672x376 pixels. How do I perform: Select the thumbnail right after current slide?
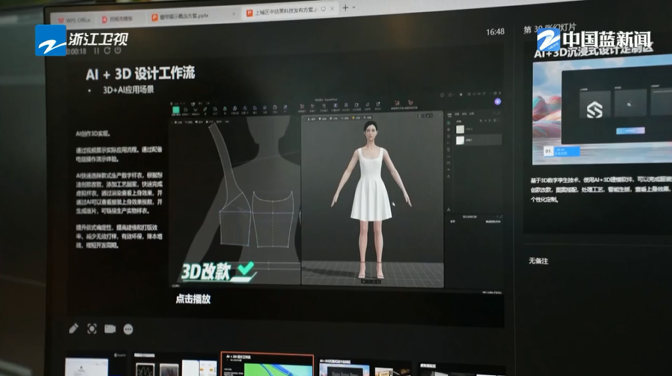point(364,367)
